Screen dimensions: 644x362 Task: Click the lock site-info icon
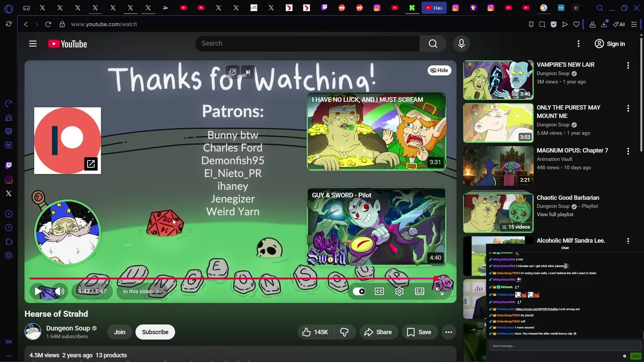[x=62, y=24]
